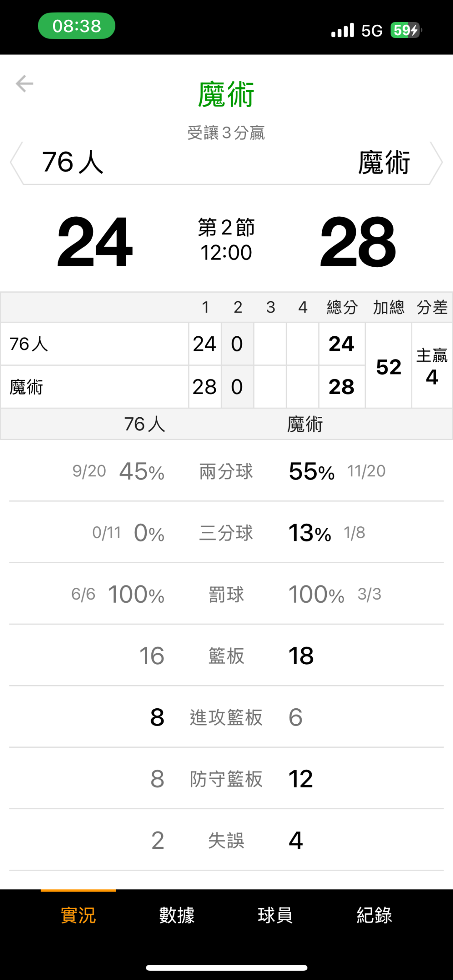Tap the 兩分球 stat row label
This screenshot has width=453, height=980.
(x=226, y=471)
